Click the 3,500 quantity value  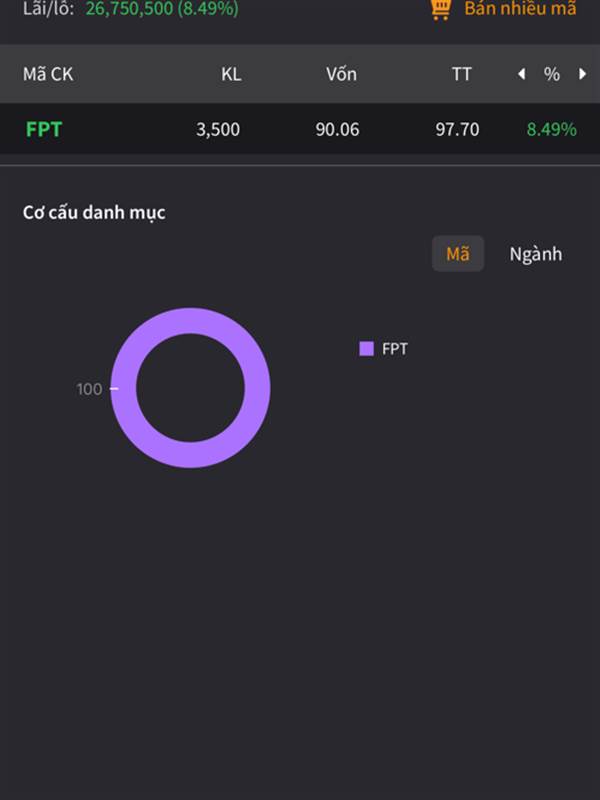click(x=218, y=129)
